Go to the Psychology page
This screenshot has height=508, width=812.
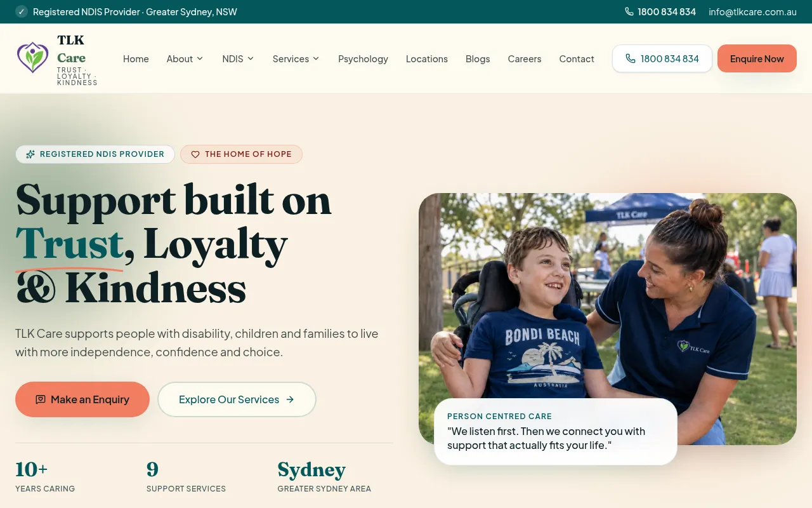[x=363, y=58]
